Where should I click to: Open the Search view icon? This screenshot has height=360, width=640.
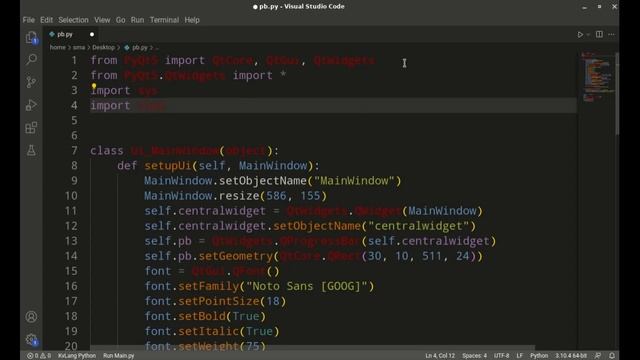point(31,60)
